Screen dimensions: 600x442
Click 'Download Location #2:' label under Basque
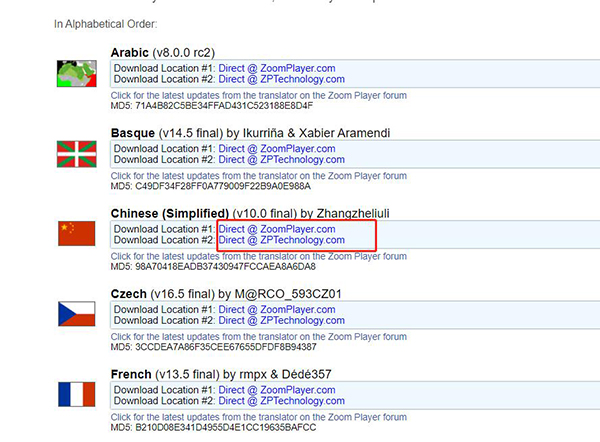point(165,160)
